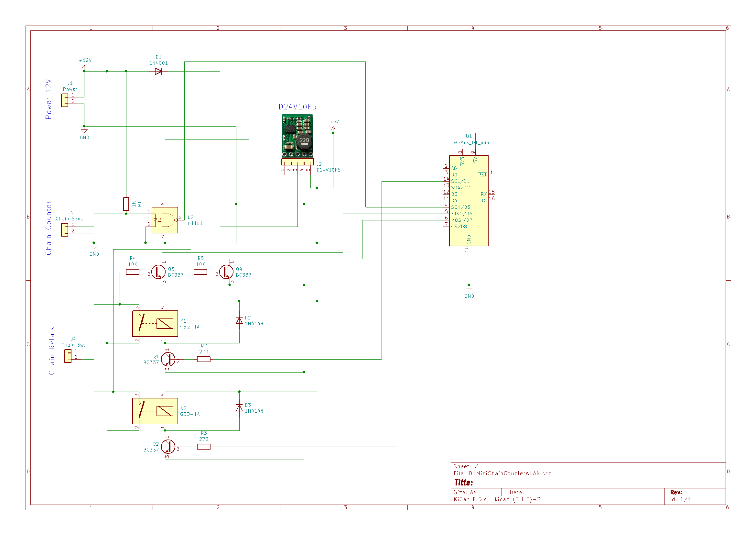Click the 'A0' pin label on U1
Image resolution: width=756 pixels, height=535 pixels.
point(454,168)
